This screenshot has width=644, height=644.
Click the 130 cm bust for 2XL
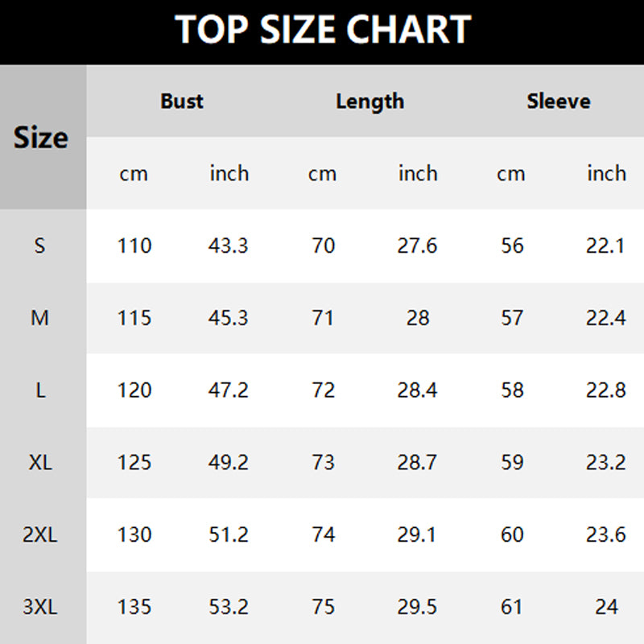point(134,535)
